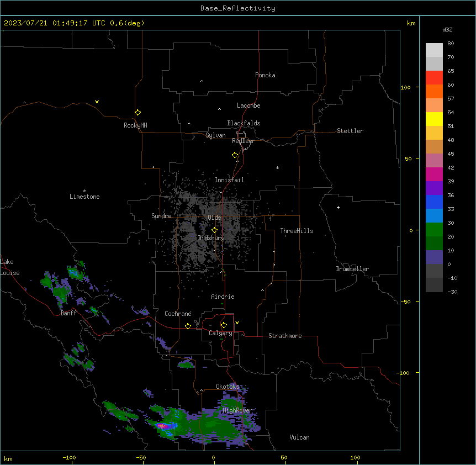476x465 pixels.
Task: Click the Limestone label
Action: [x=84, y=197]
